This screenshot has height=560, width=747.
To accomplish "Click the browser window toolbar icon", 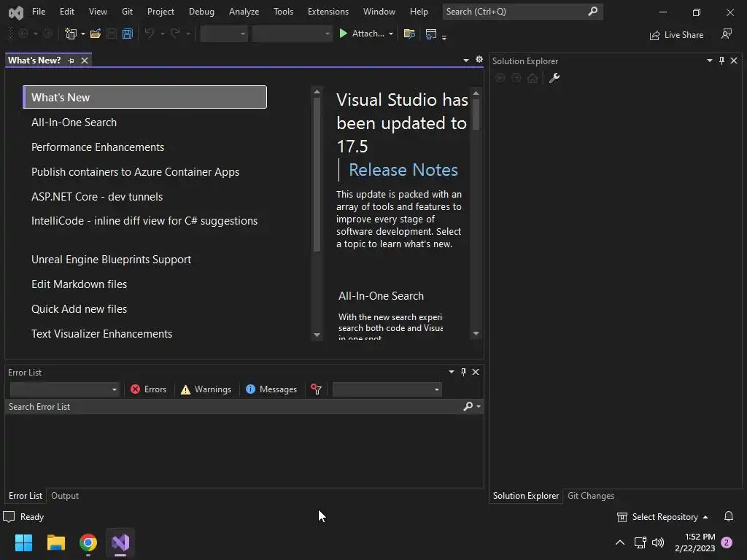I will tap(430, 34).
